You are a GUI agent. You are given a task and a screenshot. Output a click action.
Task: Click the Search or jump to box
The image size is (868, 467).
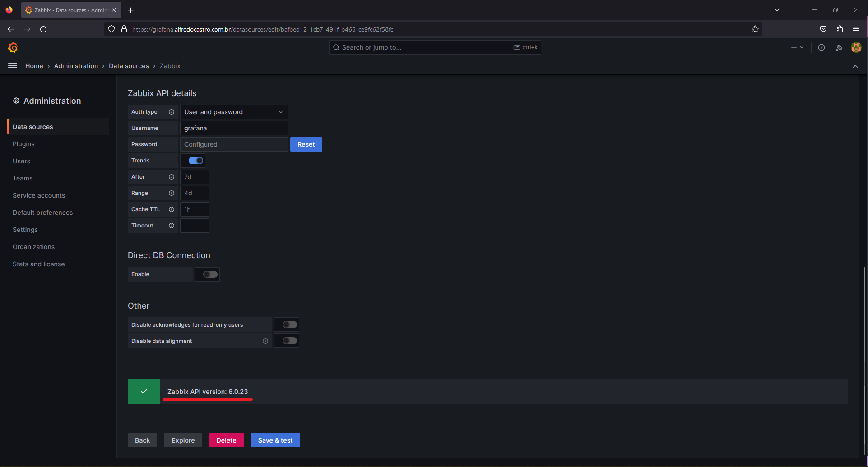[435, 47]
